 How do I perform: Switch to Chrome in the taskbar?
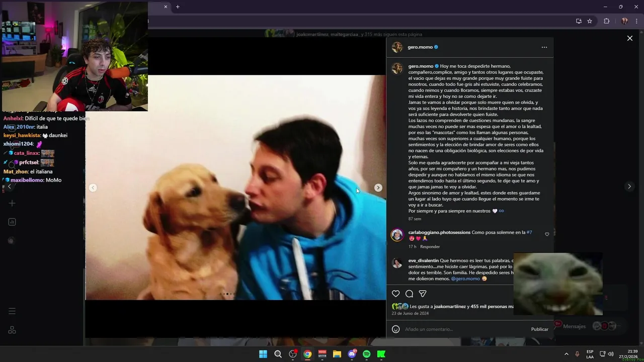[307, 354]
